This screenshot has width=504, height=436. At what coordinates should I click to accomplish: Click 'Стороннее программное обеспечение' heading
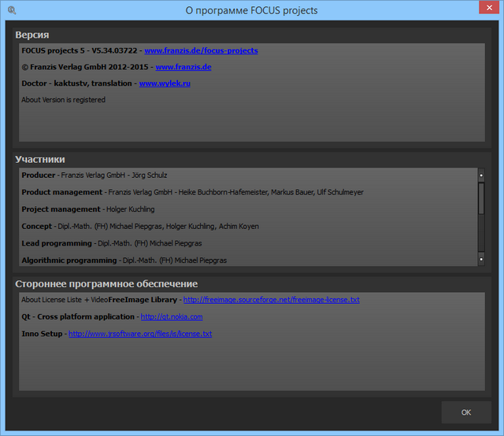coord(106,284)
